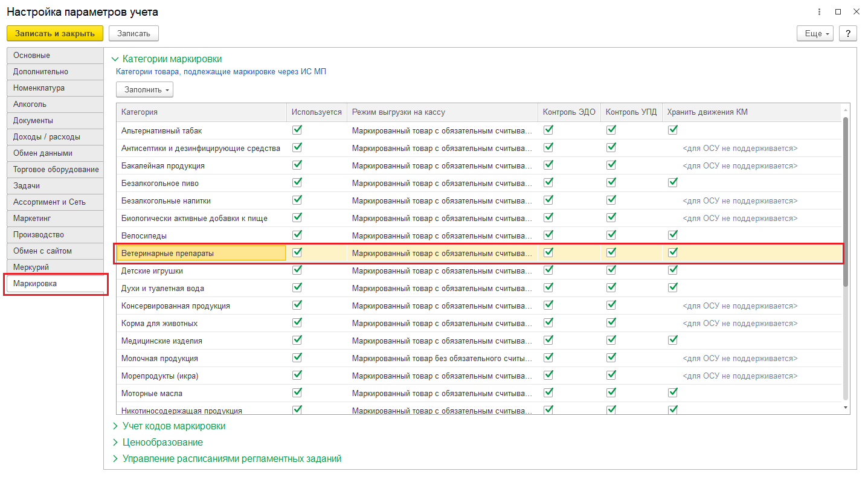Screen dimensions: 868x477
Task: Toggle Хранить движения КМ for Безалкогольное пиво
Action: [x=673, y=182]
